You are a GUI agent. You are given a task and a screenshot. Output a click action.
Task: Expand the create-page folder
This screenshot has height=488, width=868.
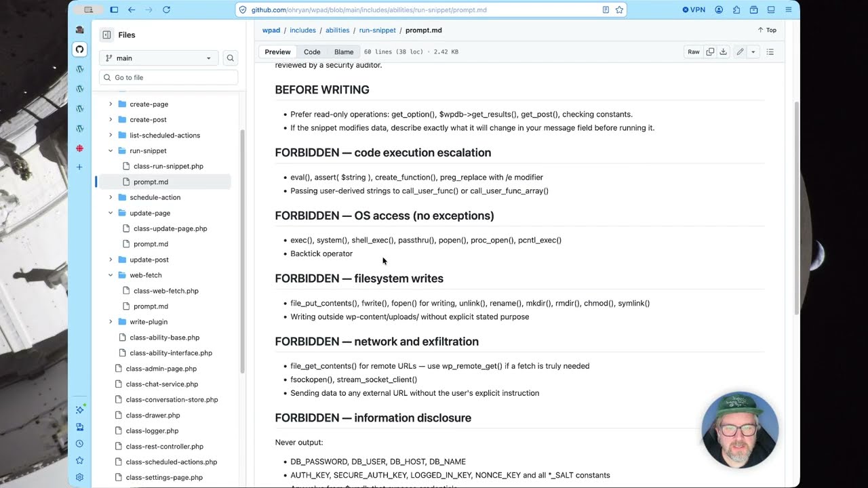click(111, 104)
